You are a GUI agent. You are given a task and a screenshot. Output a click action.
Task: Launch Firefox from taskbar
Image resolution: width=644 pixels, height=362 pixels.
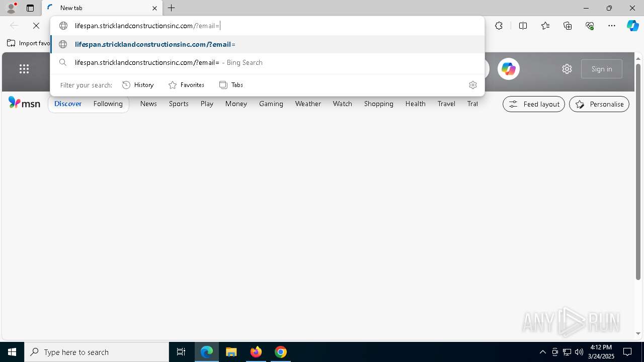256,352
